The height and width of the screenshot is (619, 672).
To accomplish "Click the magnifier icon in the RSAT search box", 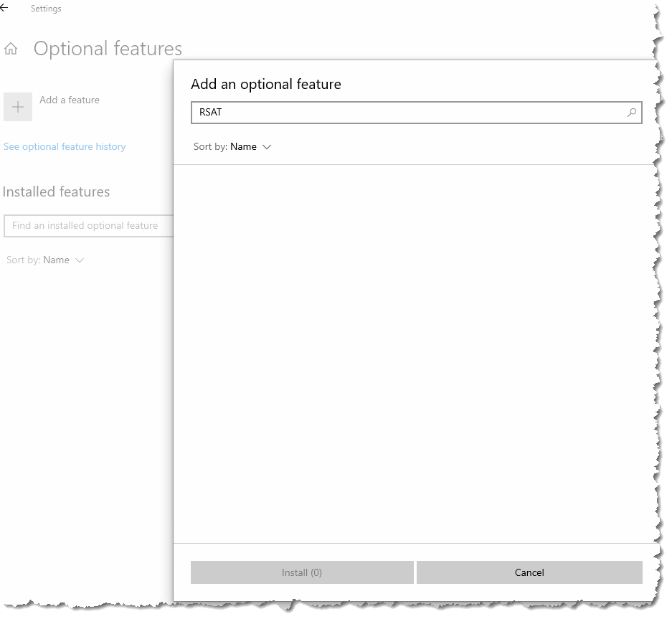I will coord(632,113).
